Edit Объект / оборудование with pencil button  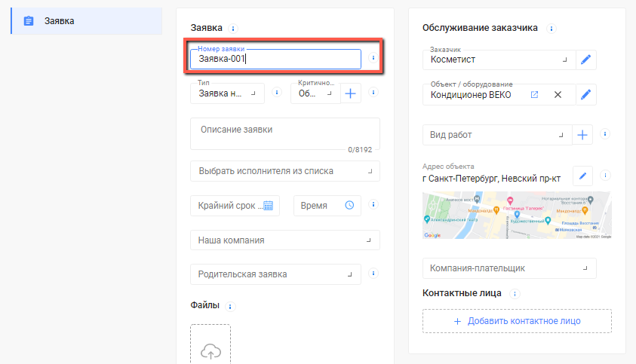[585, 94]
